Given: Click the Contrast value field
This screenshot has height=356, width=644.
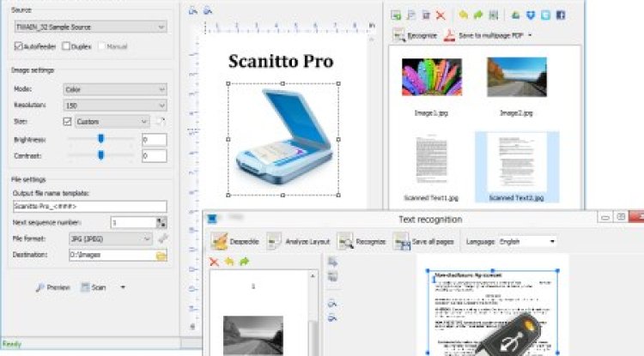Looking at the screenshot, I should coord(155,156).
